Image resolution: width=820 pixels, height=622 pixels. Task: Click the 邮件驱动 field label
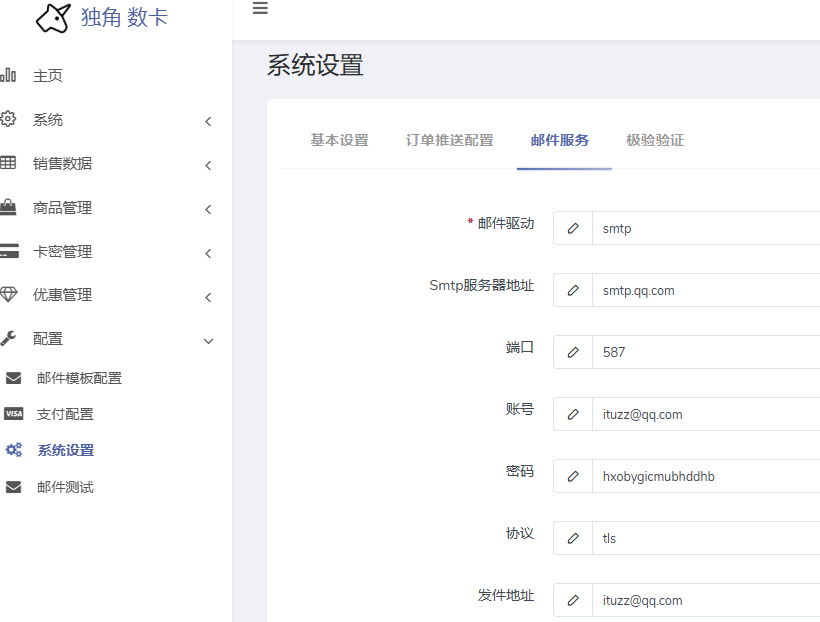[505, 223]
